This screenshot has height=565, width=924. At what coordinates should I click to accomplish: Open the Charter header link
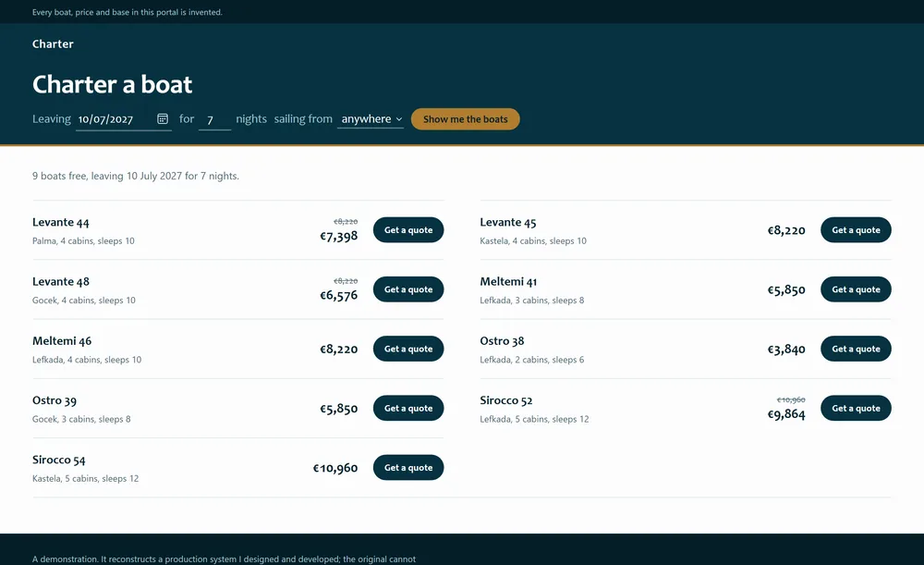tap(53, 44)
